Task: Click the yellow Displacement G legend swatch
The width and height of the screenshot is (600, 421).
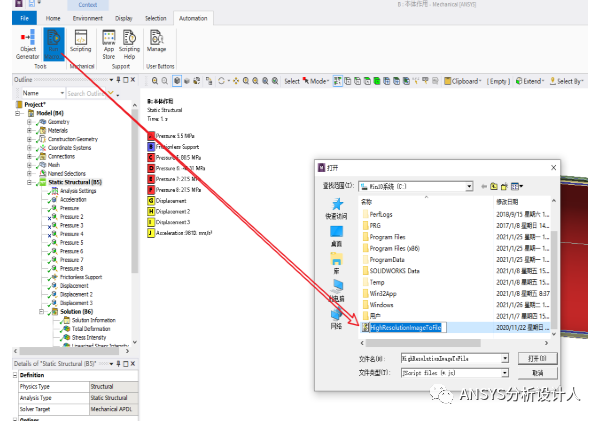Action: 151,201
